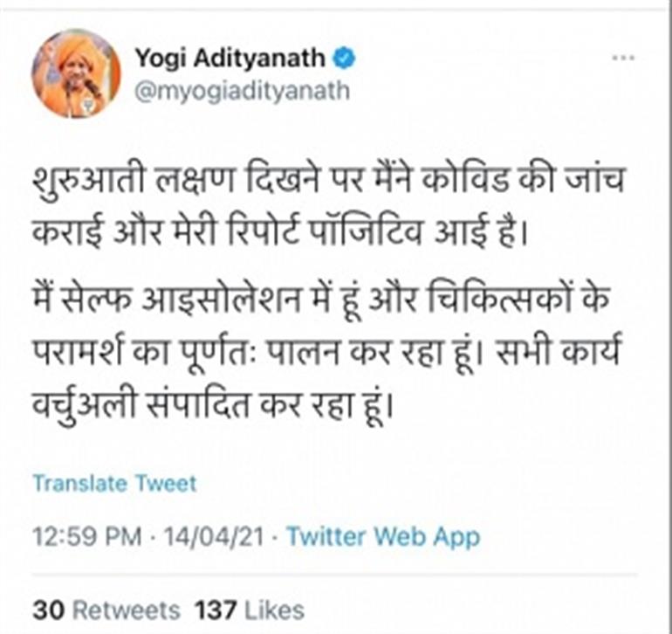
Task: Click the blue verified badge
Action: (x=344, y=58)
